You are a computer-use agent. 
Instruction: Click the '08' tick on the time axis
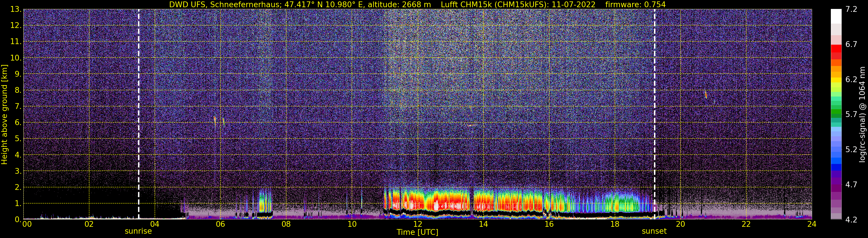pyautogui.click(x=286, y=224)
